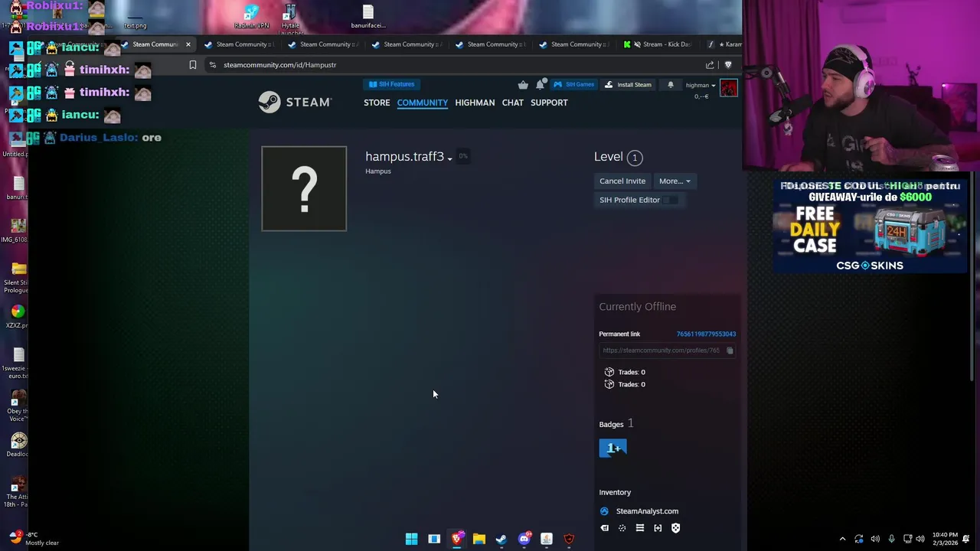The height and width of the screenshot is (551, 980).
Task: Open the SUPPORT menu item
Action: click(x=549, y=103)
